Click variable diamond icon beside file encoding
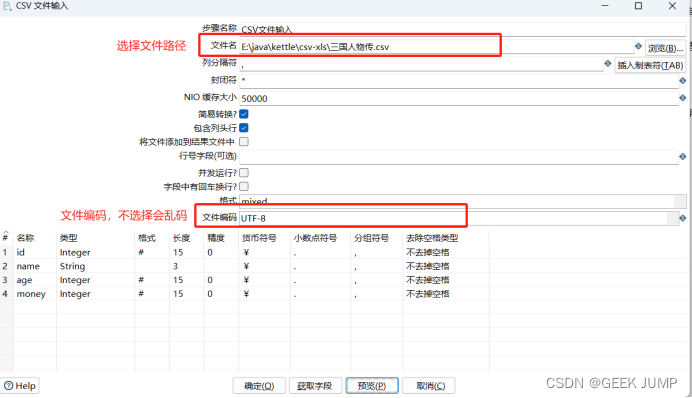Viewport: 692px width, 398px height. click(x=683, y=218)
